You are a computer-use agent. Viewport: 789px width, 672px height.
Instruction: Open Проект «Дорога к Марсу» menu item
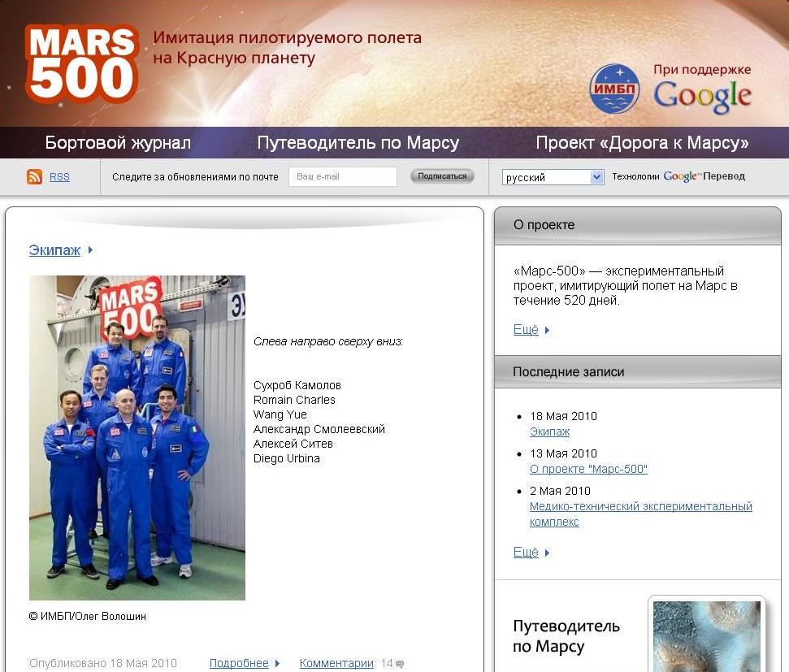[642, 142]
